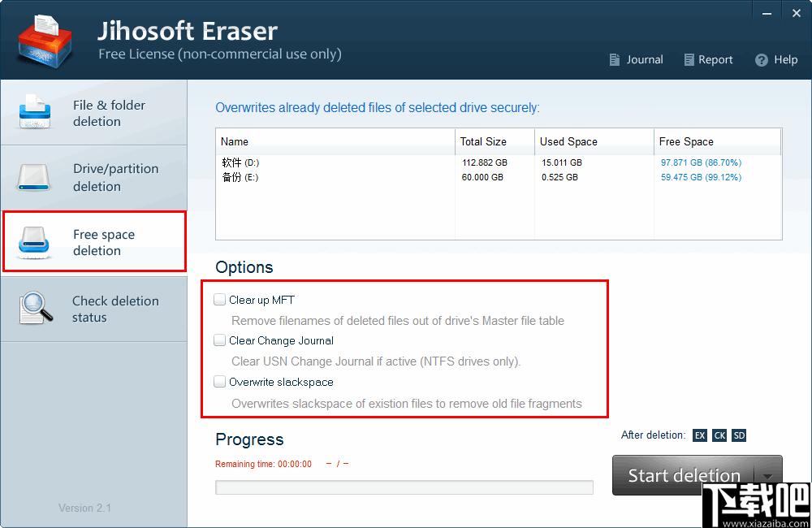Select drive 备份 (E:) row
This screenshot has width=812, height=528.
499,177
